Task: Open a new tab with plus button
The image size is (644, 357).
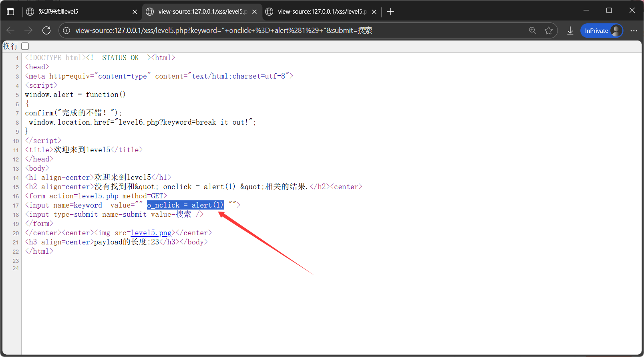Action: pos(391,12)
